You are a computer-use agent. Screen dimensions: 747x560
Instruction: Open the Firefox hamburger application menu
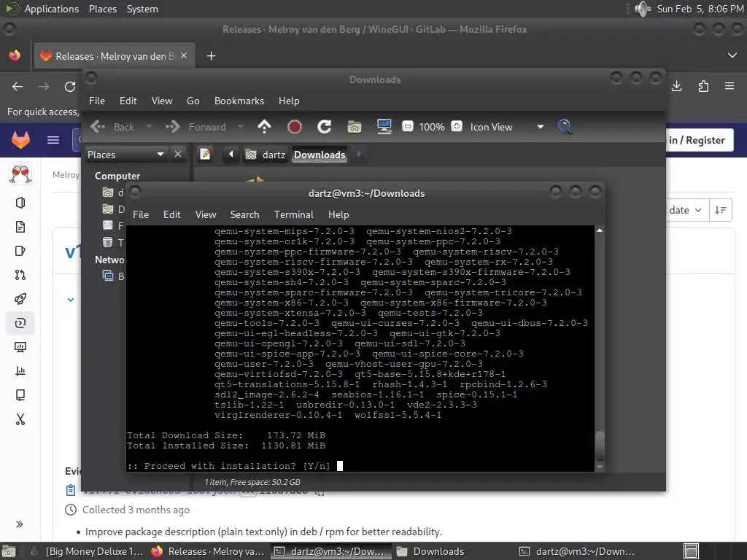pos(729,86)
